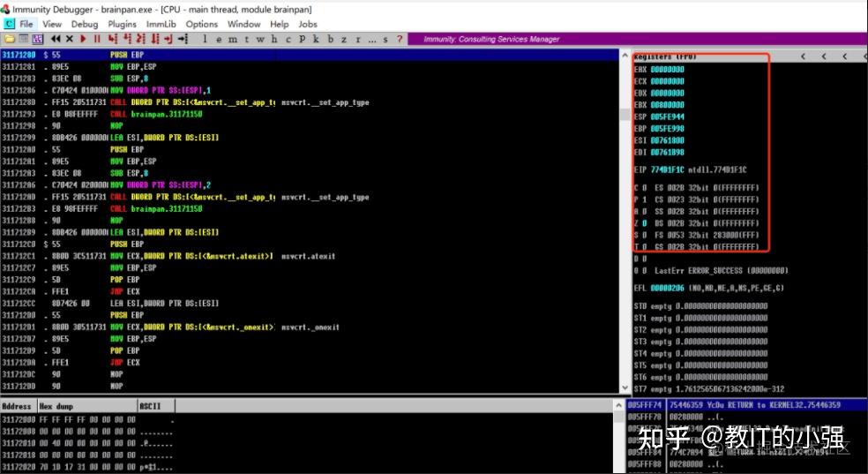Viewport: 868px width, 474px height.
Task: Open the ImmLib menu
Action: 161,24
